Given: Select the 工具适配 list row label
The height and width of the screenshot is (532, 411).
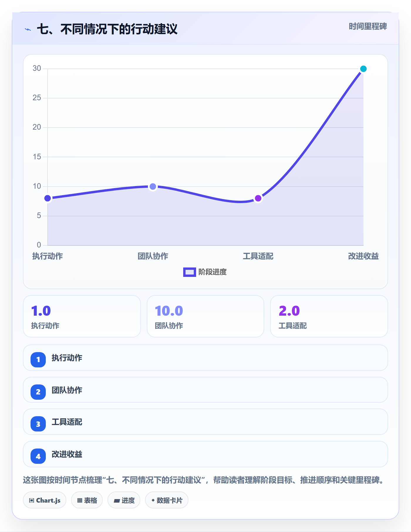Looking at the screenshot, I should [x=67, y=422].
